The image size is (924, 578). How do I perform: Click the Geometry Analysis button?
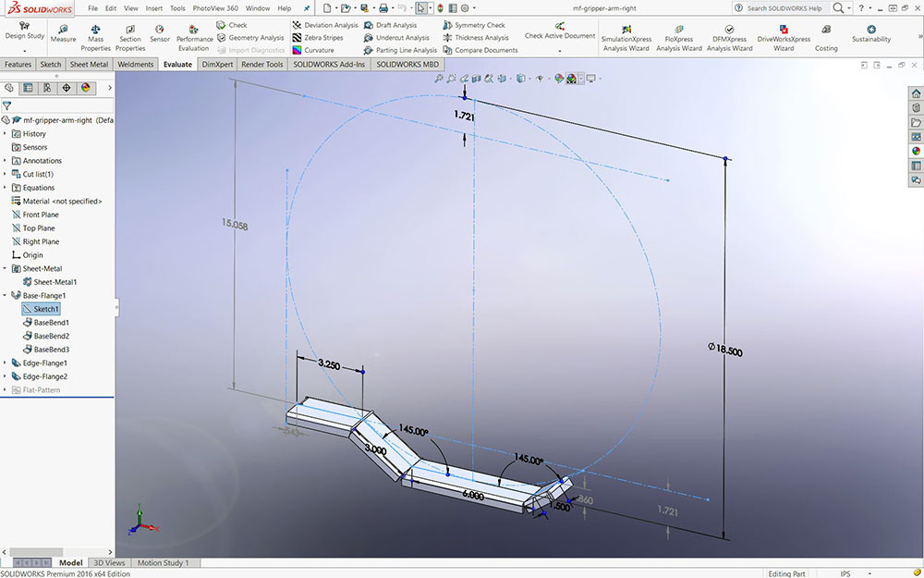pos(250,38)
